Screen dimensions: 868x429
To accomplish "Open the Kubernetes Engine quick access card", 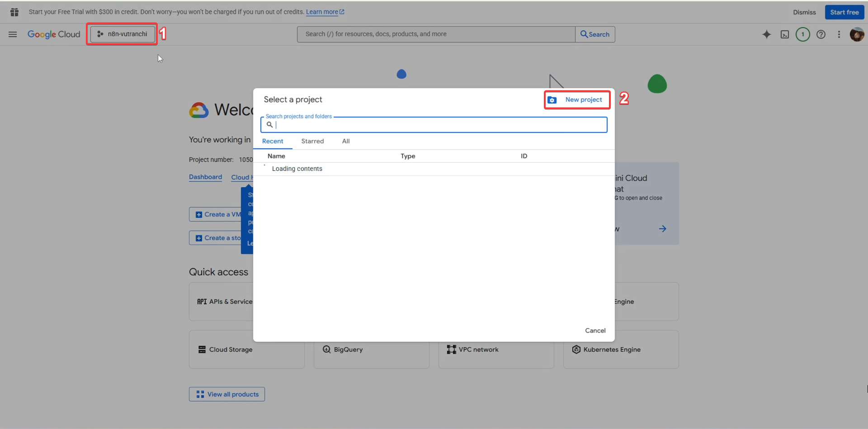I will pyautogui.click(x=621, y=349).
